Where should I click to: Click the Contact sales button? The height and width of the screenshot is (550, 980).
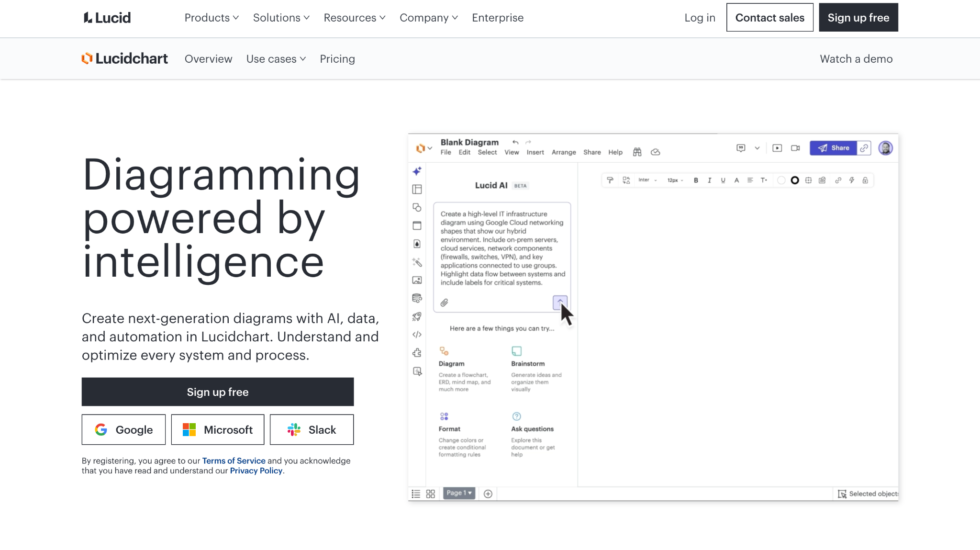[769, 18]
